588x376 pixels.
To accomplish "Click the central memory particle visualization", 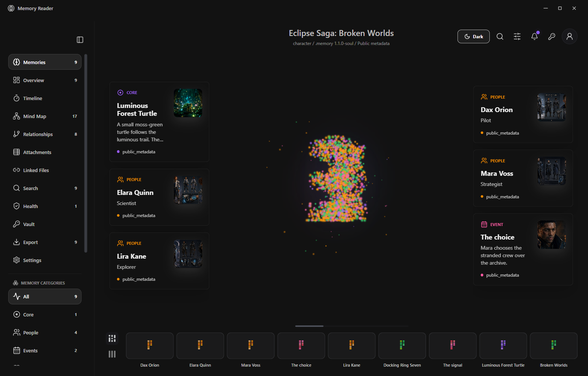I will 337,179.
